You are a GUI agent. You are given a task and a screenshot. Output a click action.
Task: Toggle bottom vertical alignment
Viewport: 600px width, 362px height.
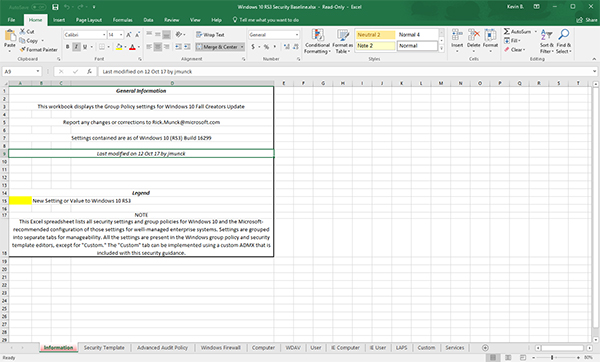(x=166, y=35)
